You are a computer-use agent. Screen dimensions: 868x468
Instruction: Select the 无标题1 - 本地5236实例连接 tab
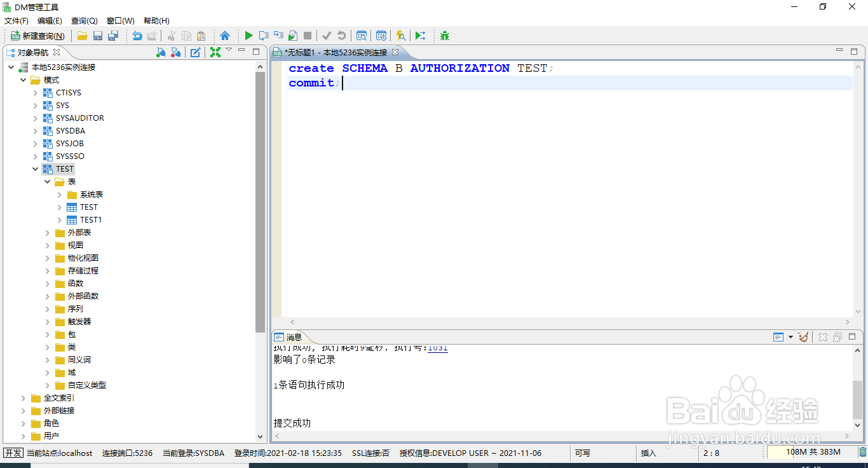point(336,53)
